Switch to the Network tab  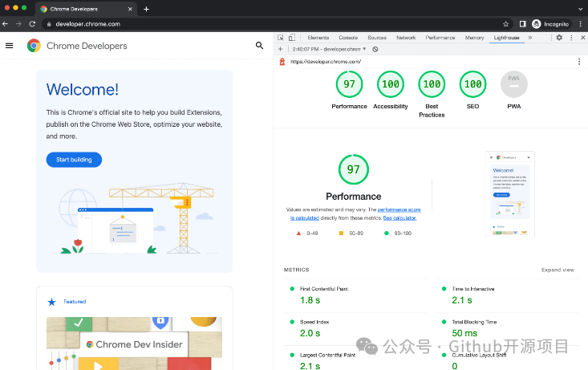(x=406, y=38)
